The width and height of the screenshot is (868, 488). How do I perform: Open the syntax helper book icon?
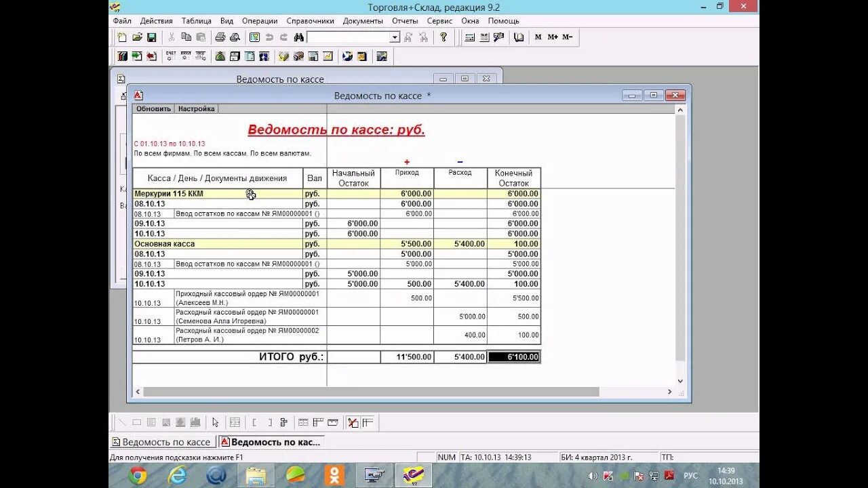pyautogui.click(x=519, y=37)
